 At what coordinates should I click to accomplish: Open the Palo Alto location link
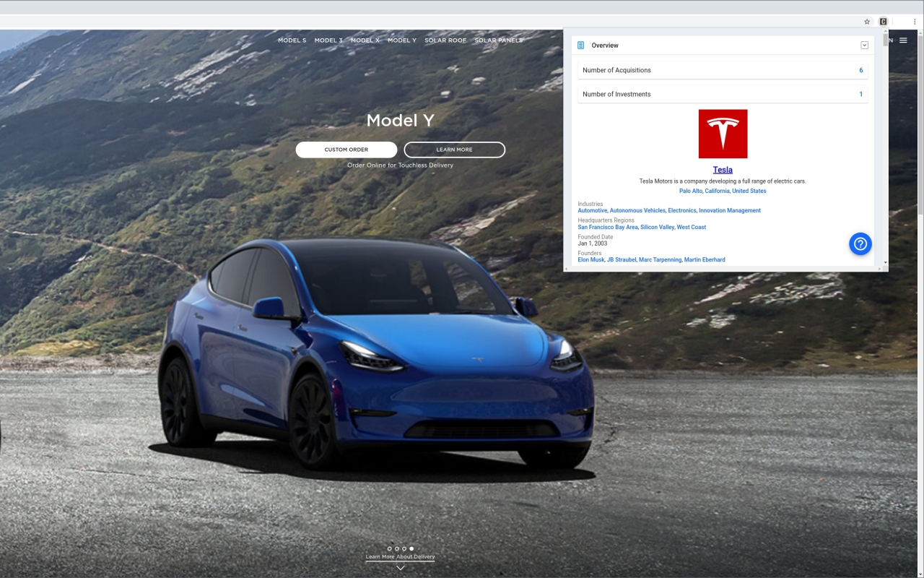coord(691,191)
